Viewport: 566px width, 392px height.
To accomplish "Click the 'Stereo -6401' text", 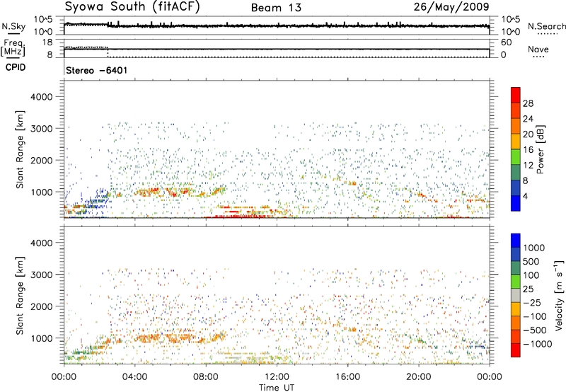I will tap(96, 70).
